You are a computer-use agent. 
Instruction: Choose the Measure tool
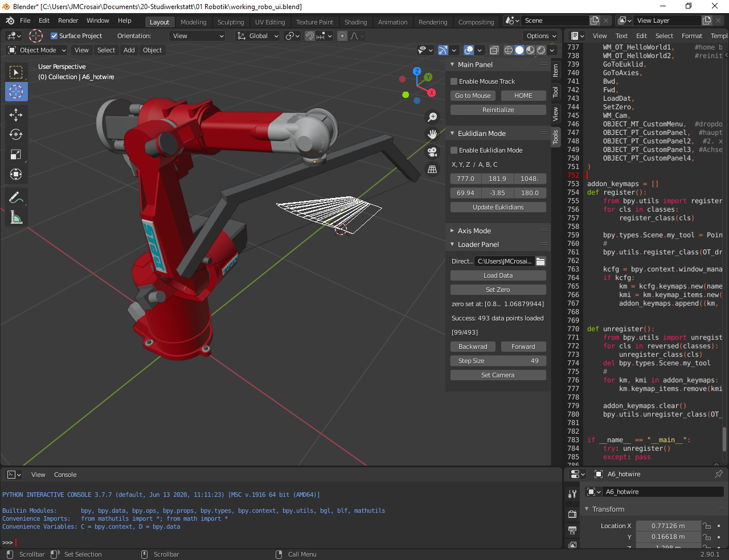[16, 217]
